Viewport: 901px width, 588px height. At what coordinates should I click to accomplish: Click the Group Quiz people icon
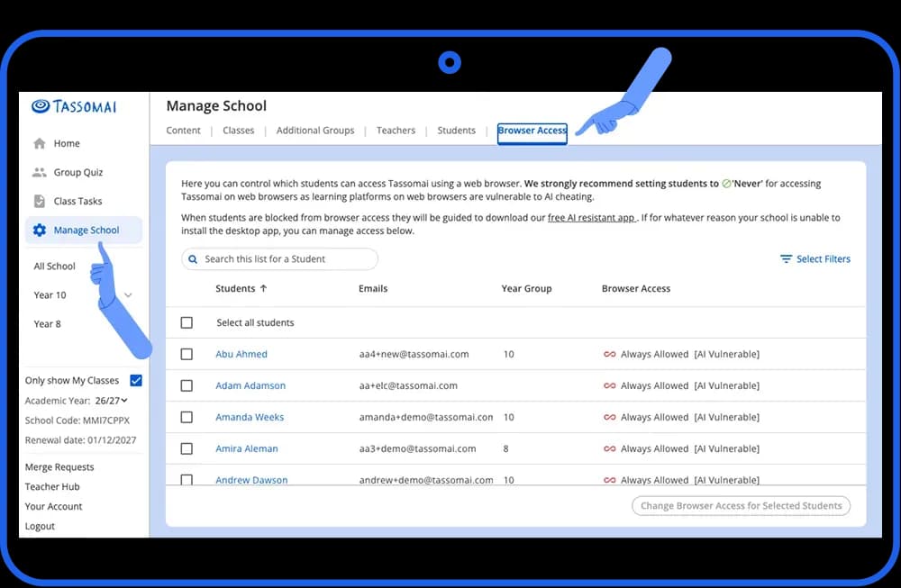click(x=39, y=172)
